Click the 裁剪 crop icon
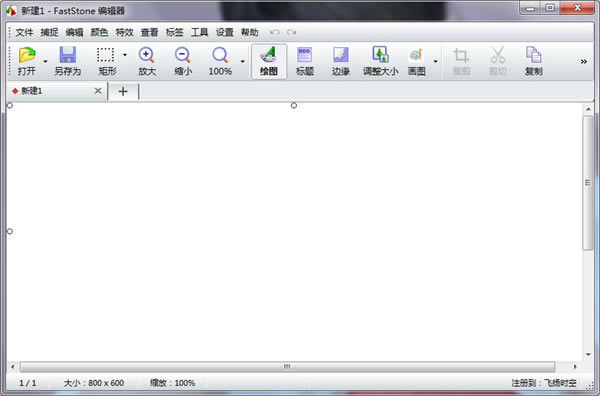This screenshot has width=600, height=396. click(x=461, y=55)
